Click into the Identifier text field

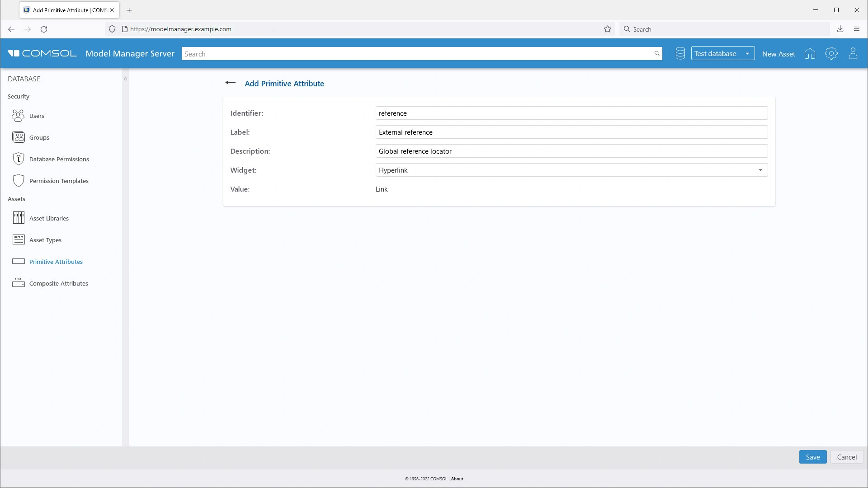(571, 113)
